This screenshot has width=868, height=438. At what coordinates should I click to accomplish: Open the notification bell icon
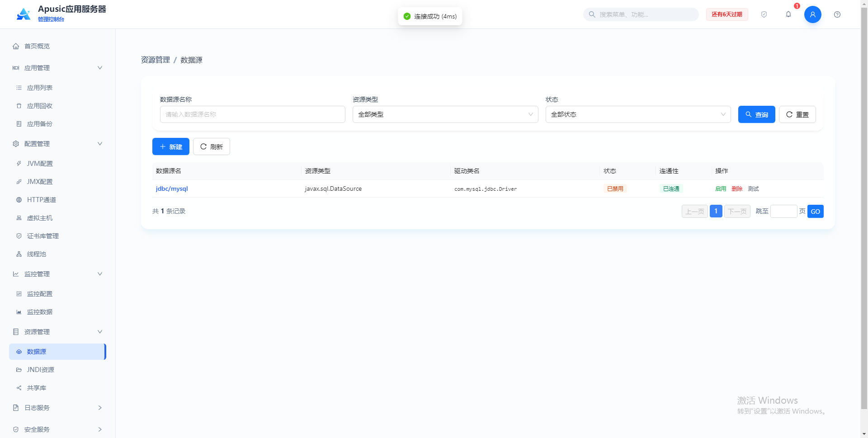pyautogui.click(x=788, y=14)
